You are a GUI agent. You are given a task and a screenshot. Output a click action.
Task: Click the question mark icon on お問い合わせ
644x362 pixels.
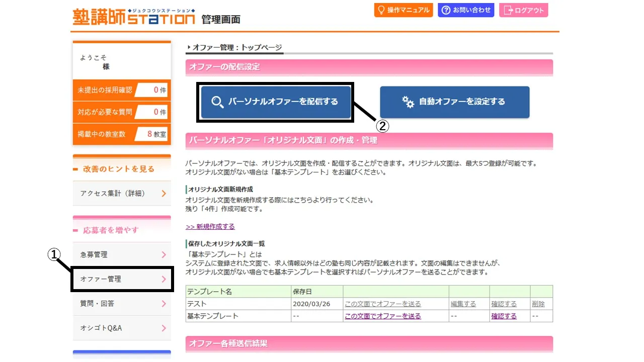[445, 10]
